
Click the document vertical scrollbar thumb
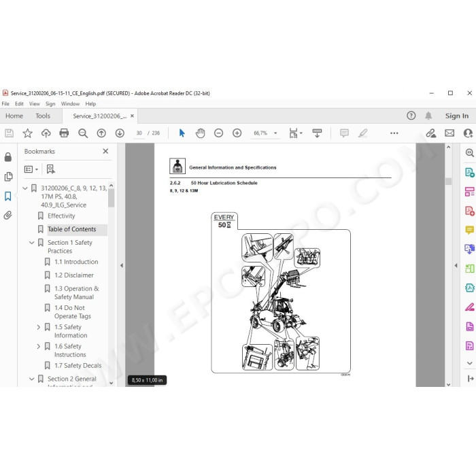tap(448, 182)
